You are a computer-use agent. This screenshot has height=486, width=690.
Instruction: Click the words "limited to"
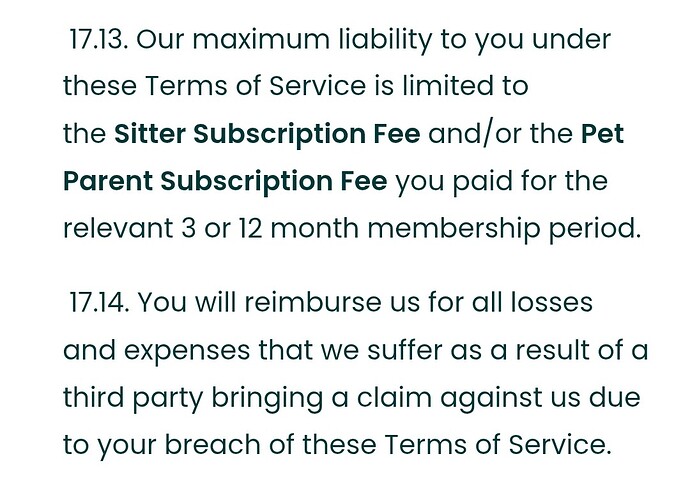pyautogui.click(x=470, y=87)
